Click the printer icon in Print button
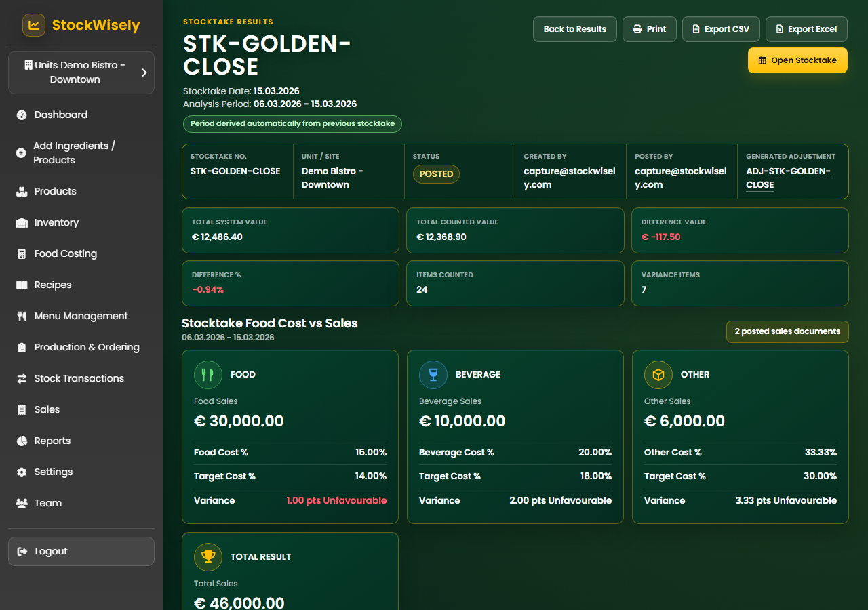 pos(637,29)
